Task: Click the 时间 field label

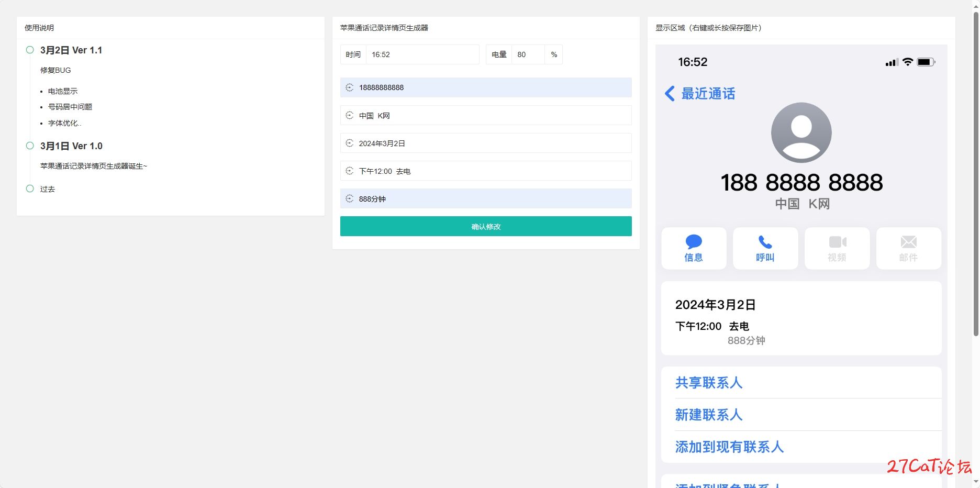Action: pyautogui.click(x=353, y=54)
